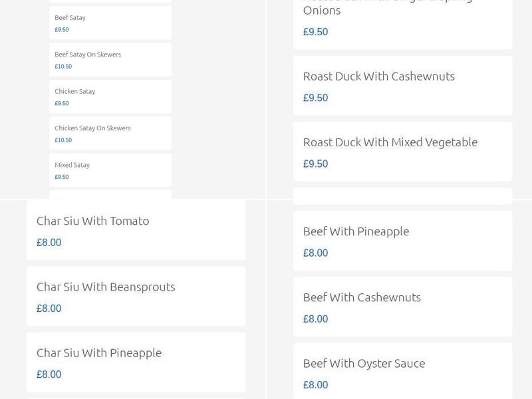Open the Roast Duck With Cashewnuts item
The height and width of the screenshot is (399, 532).
click(x=378, y=76)
